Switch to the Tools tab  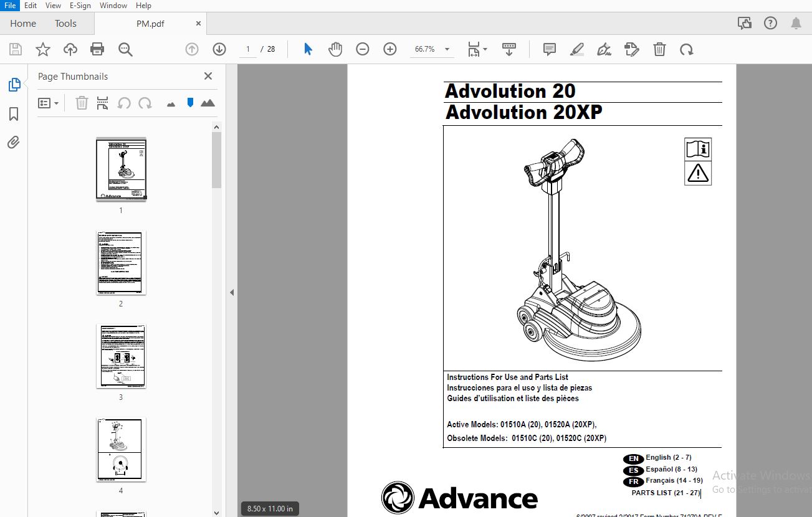(x=65, y=23)
